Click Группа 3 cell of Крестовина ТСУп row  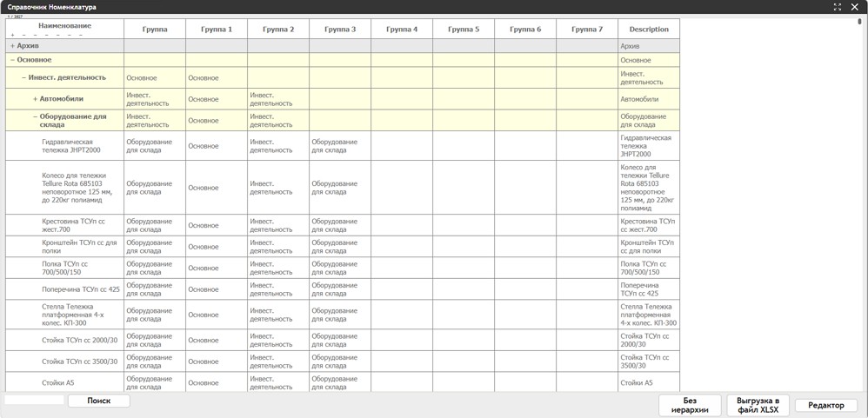[x=340, y=226]
